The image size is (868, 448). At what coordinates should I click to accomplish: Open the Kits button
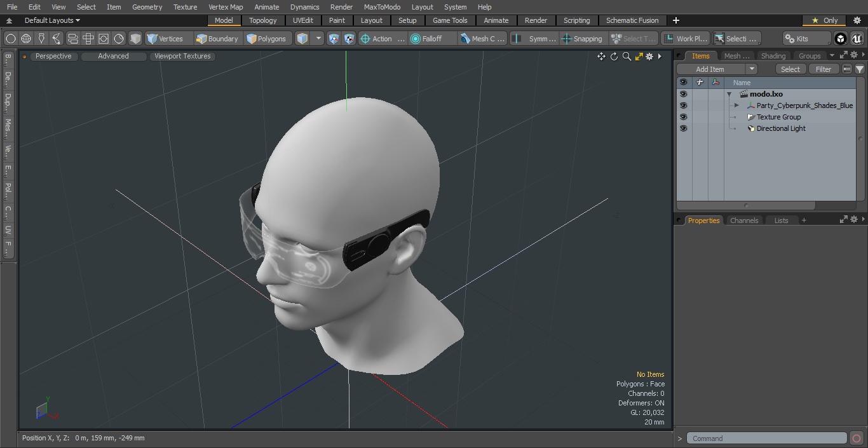806,39
